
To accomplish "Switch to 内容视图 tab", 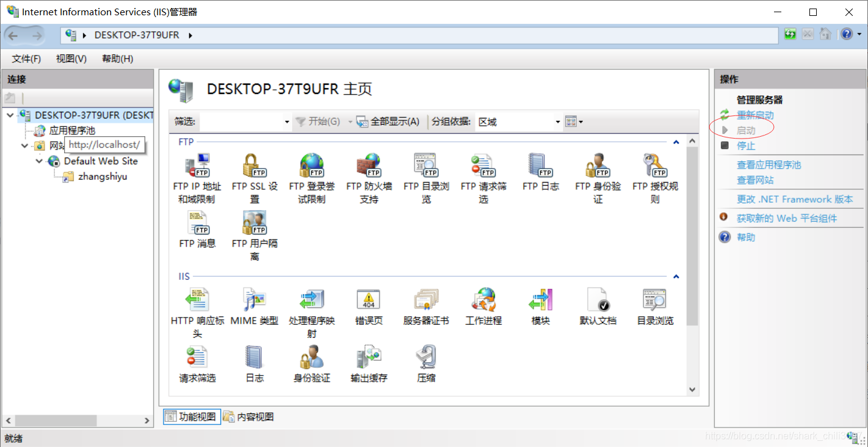I will (248, 416).
